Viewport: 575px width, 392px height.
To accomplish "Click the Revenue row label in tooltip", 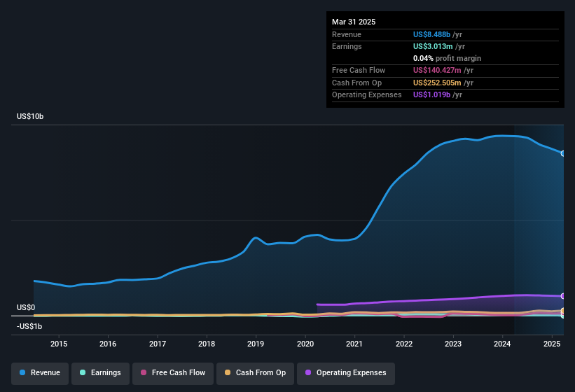I will point(347,34).
